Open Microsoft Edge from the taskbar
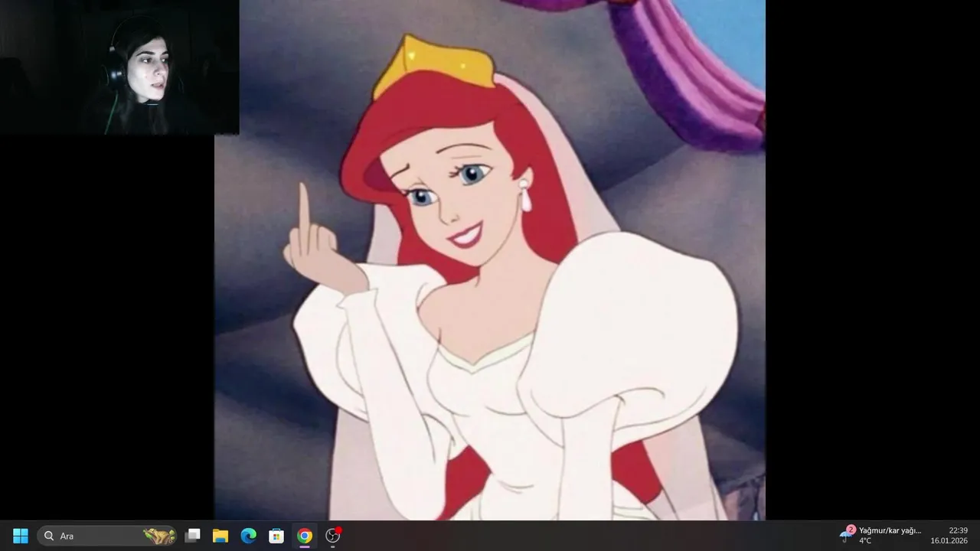The image size is (980, 551). point(249,536)
